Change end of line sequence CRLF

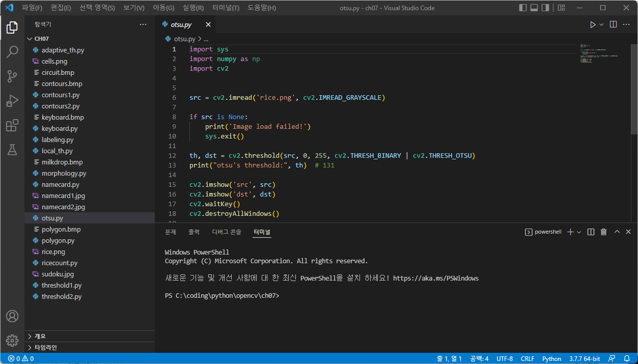tap(528, 358)
